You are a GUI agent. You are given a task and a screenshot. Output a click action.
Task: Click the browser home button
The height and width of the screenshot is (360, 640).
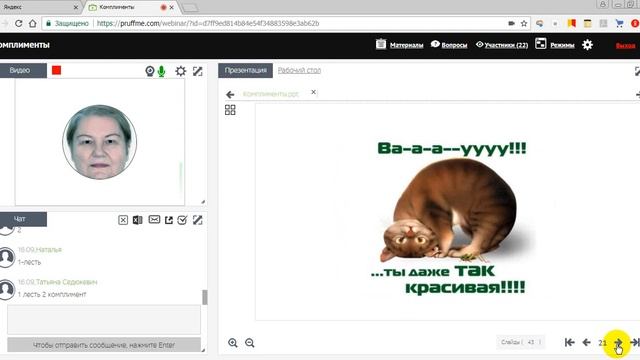pyautogui.click(x=33, y=23)
